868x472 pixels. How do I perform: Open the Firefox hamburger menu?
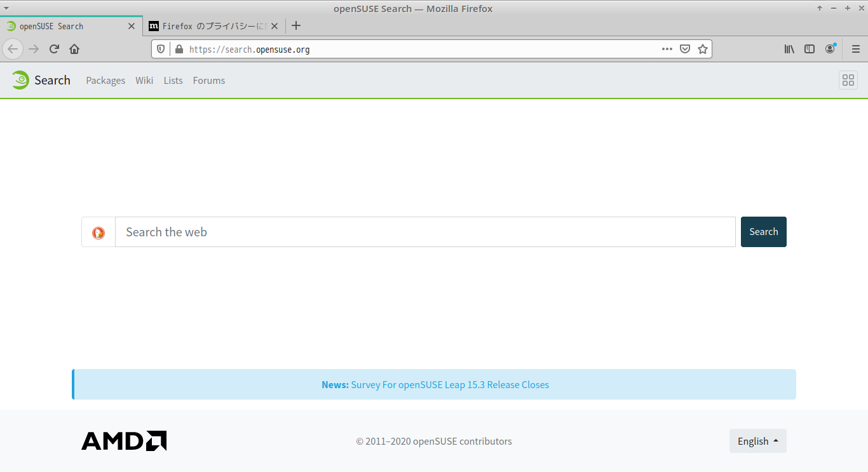pos(855,49)
